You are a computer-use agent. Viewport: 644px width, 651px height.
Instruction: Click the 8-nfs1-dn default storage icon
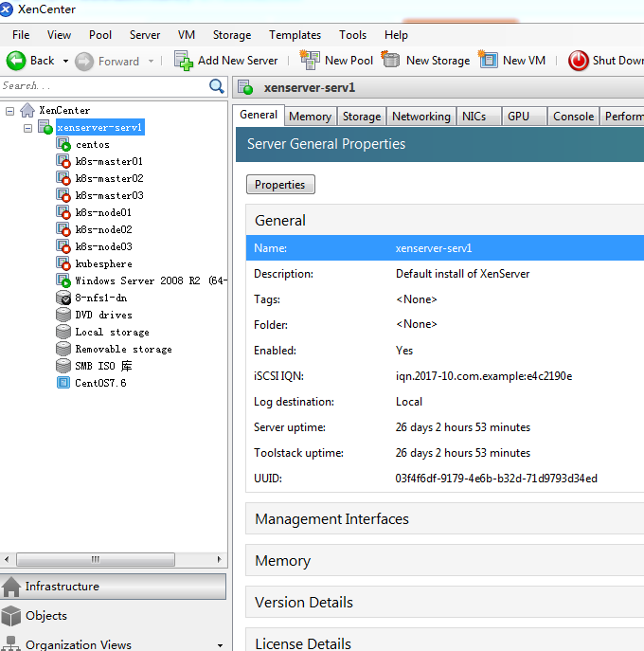click(63, 298)
